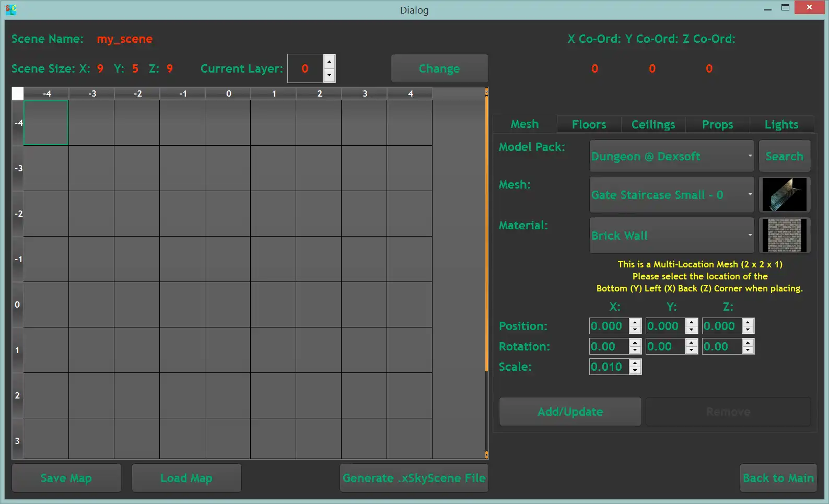Screen dimensions: 829x504
Task: Click the Add/Update button
Action: pyautogui.click(x=570, y=412)
